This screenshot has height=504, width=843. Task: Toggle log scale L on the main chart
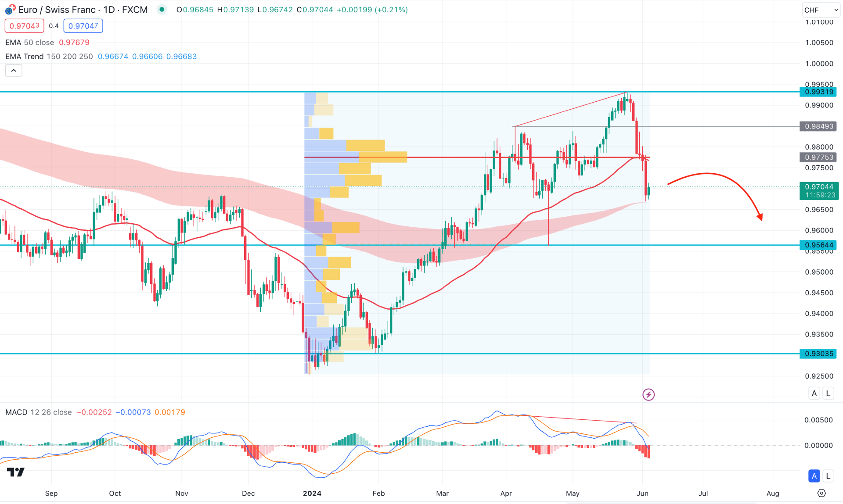tap(828, 393)
